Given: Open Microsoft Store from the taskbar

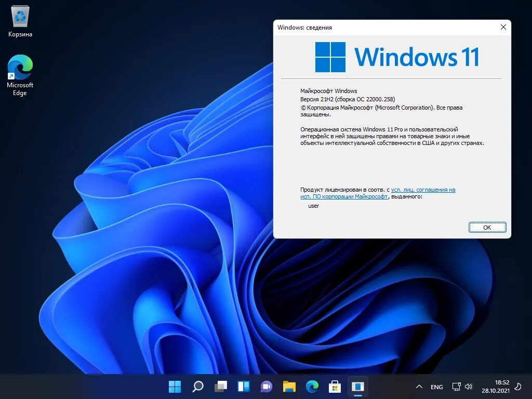Looking at the screenshot, I should point(335,387).
